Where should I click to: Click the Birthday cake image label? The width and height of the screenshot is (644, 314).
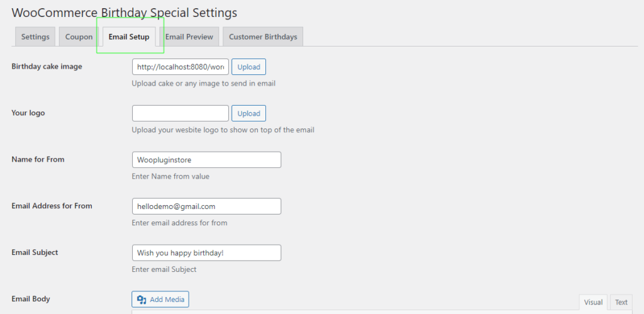(x=47, y=66)
